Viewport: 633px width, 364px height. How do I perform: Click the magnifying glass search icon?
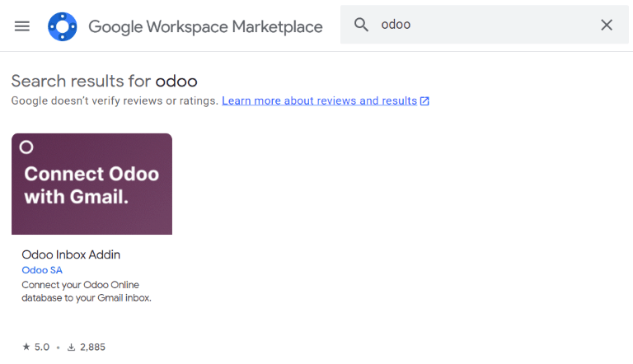[361, 25]
